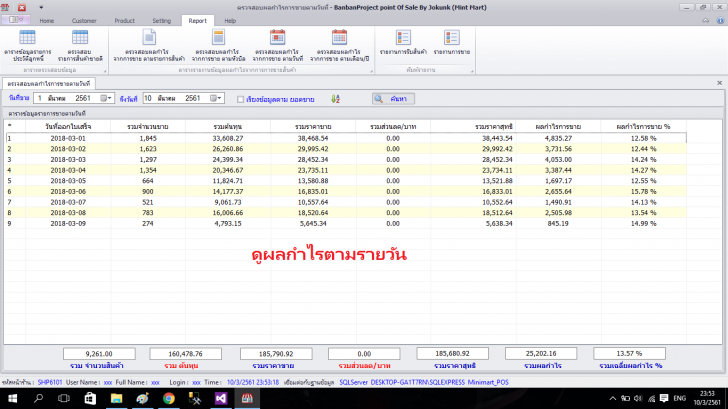Sort by total quantity sold column header
The image size is (728, 409).
click(x=148, y=126)
